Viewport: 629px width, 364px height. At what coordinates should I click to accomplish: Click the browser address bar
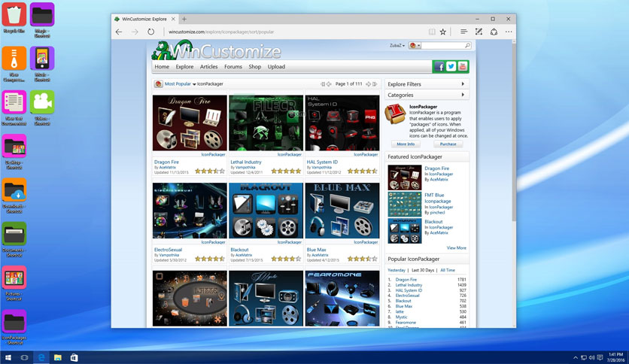coord(295,32)
